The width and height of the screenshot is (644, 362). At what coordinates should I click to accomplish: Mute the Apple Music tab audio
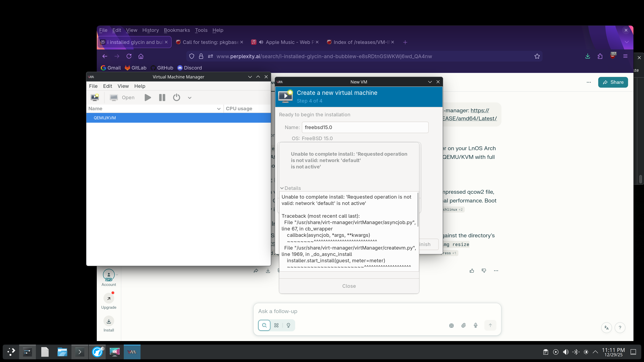coord(261,42)
